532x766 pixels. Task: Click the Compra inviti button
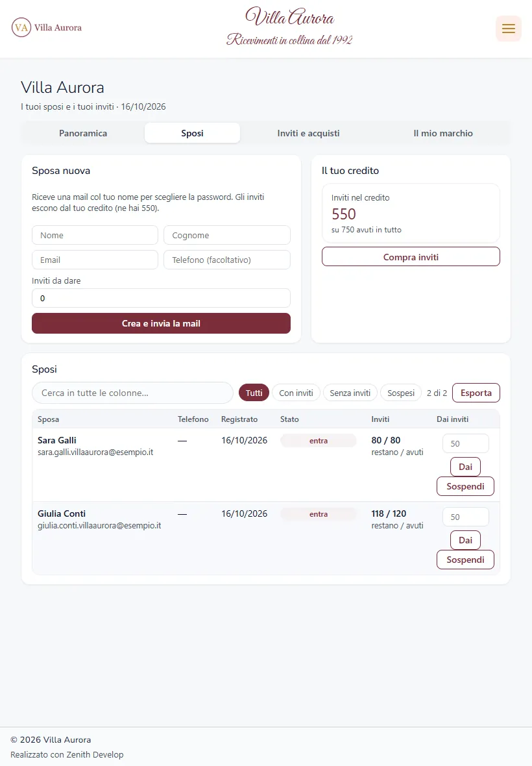point(411,257)
